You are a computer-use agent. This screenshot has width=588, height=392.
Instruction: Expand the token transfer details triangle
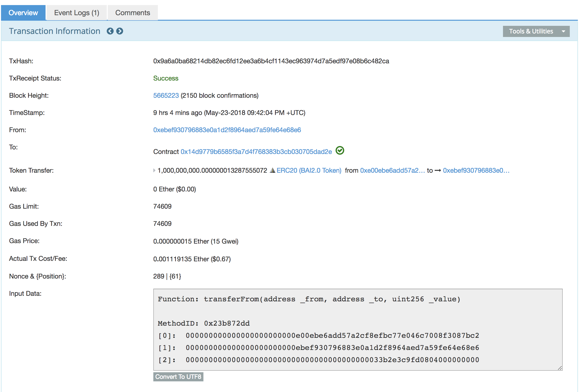154,170
